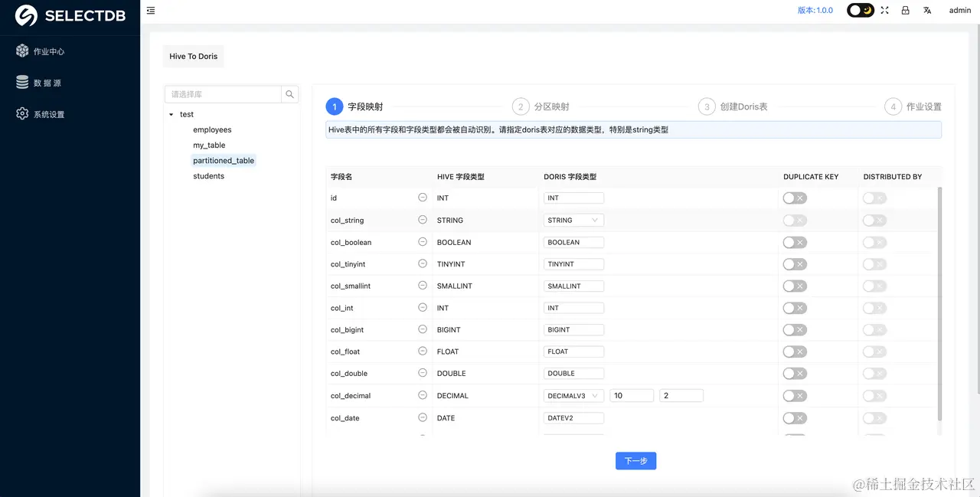
Task: Click the Doris type field for col_boolean
Action: click(x=573, y=242)
